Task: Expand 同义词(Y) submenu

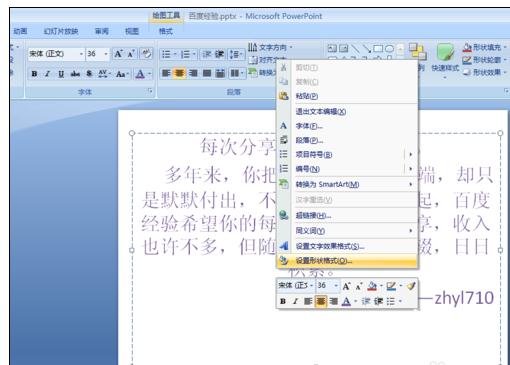Action: (x=347, y=230)
